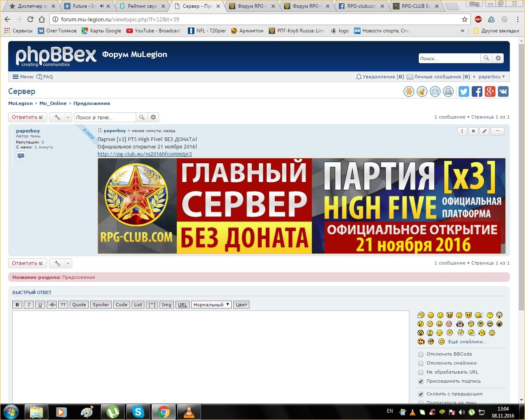Enable the Отключить BBCode checkbox

click(420, 354)
